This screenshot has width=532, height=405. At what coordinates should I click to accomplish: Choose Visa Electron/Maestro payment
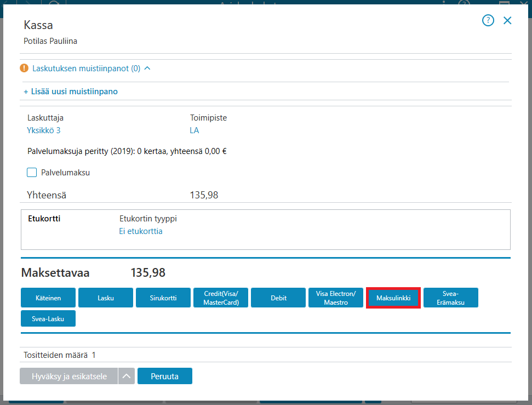(x=336, y=298)
